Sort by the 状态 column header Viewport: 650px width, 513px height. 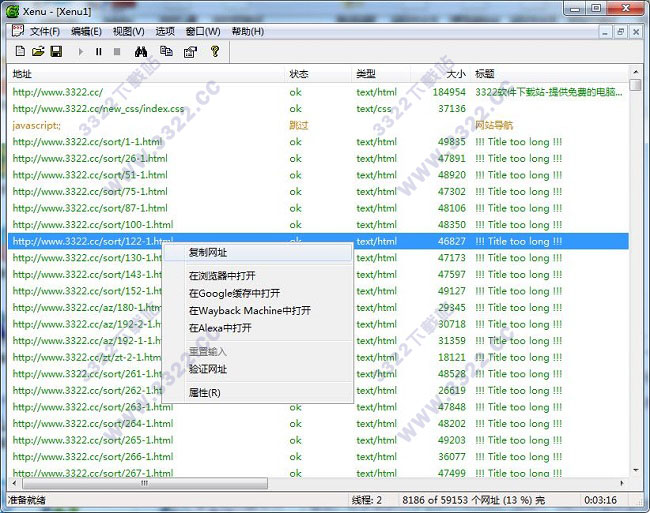[299, 74]
